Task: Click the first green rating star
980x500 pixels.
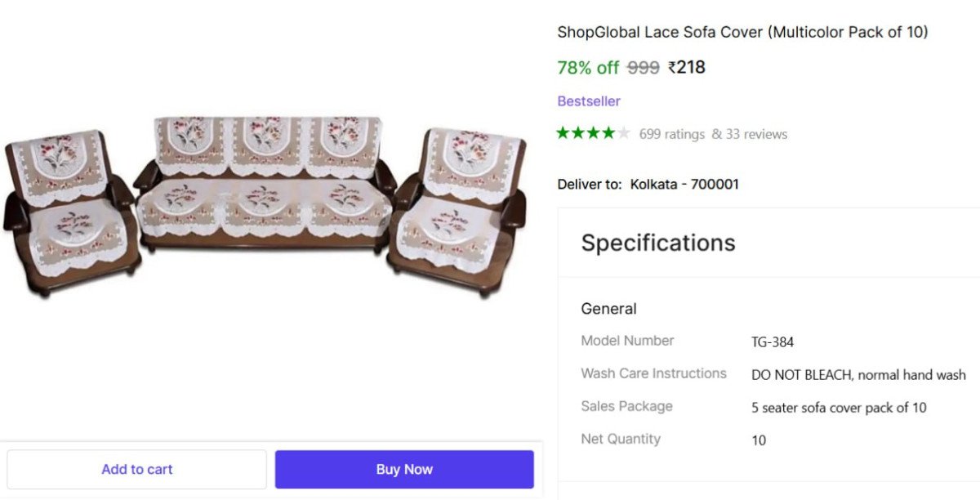Action: [x=563, y=133]
